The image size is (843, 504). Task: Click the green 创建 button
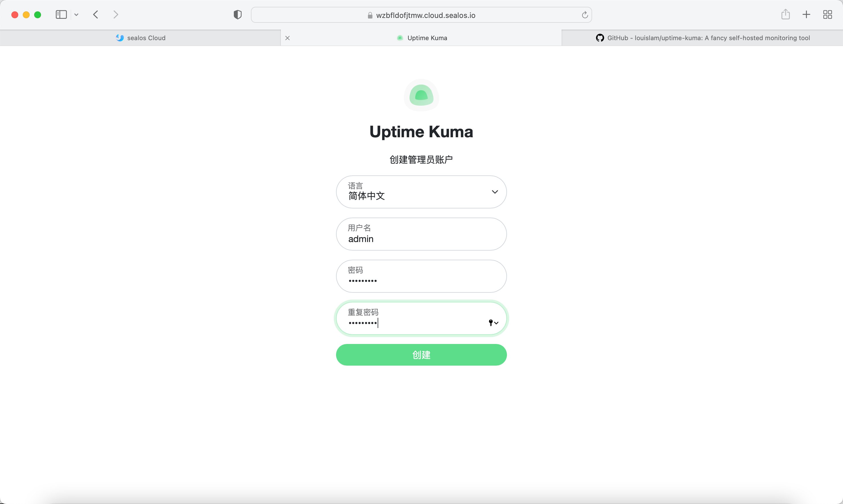click(421, 355)
